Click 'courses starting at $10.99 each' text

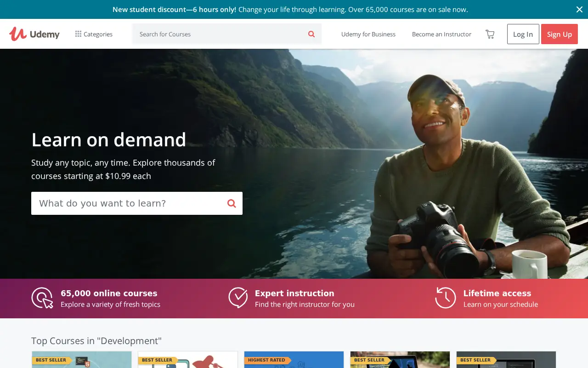[x=91, y=176]
